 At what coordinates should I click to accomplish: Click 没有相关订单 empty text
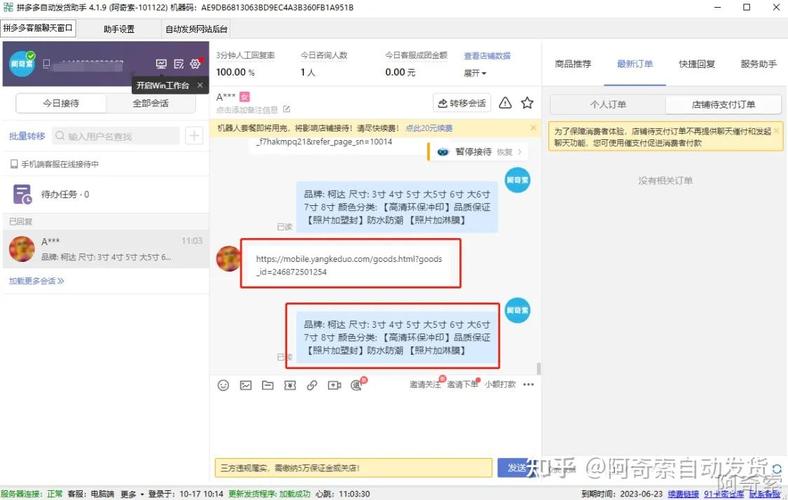point(665,181)
